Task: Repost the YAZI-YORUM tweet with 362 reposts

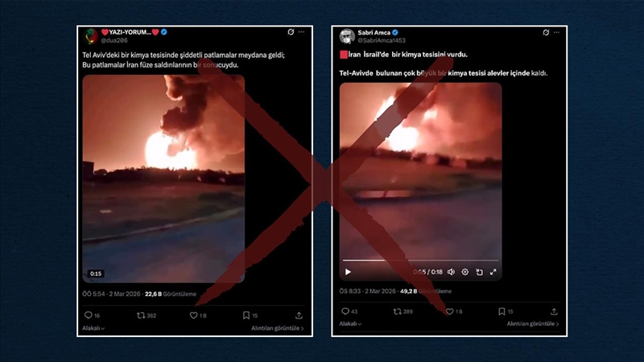Action: tap(140, 315)
